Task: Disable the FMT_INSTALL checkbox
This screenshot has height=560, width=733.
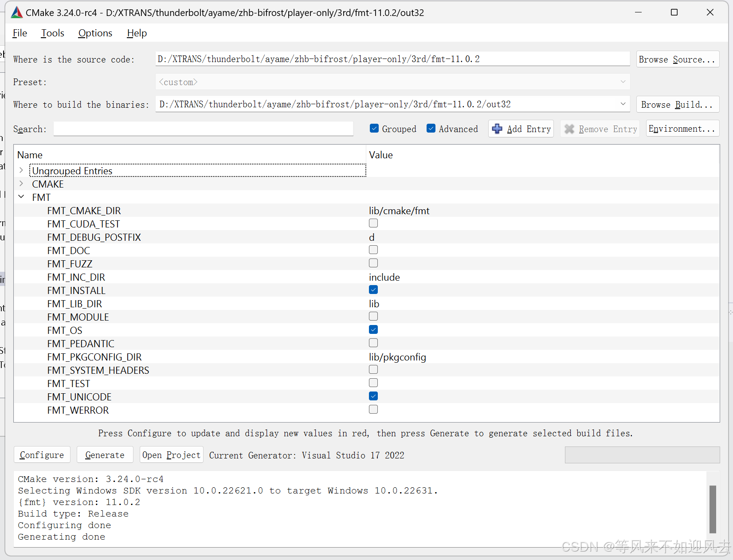Action: (x=373, y=290)
